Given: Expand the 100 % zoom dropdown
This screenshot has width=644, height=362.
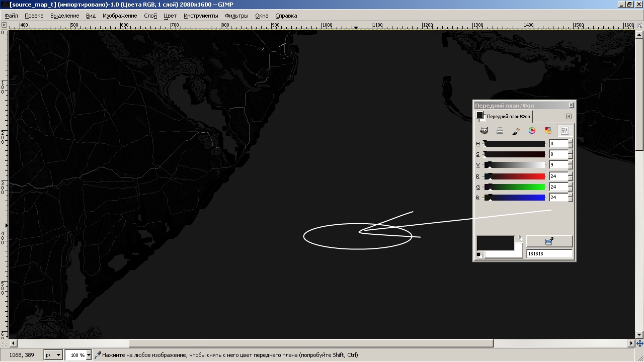Looking at the screenshot, I should [x=89, y=355].
